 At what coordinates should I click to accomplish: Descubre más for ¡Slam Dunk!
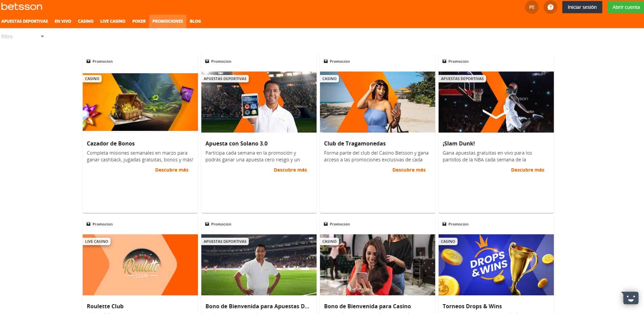528,170
